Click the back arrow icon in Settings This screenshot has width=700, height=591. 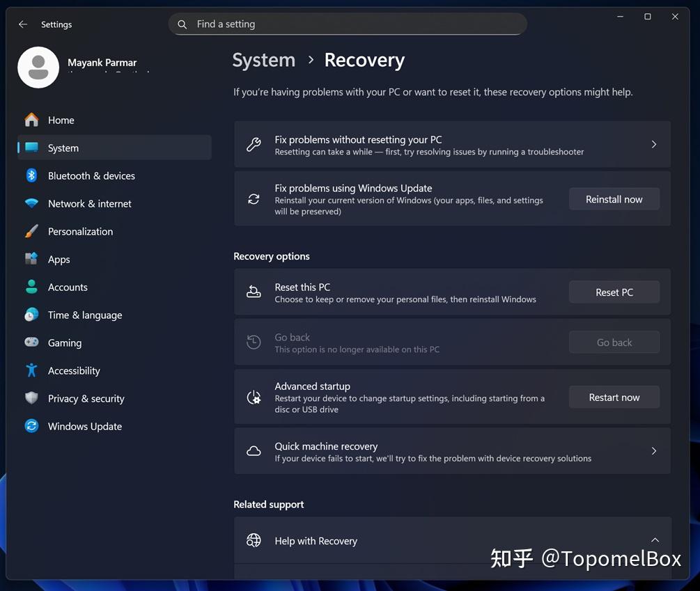point(23,24)
